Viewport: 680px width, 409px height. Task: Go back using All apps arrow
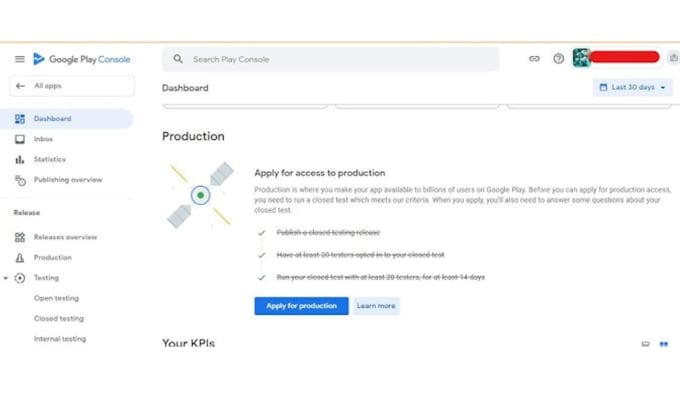tap(20, 86)
